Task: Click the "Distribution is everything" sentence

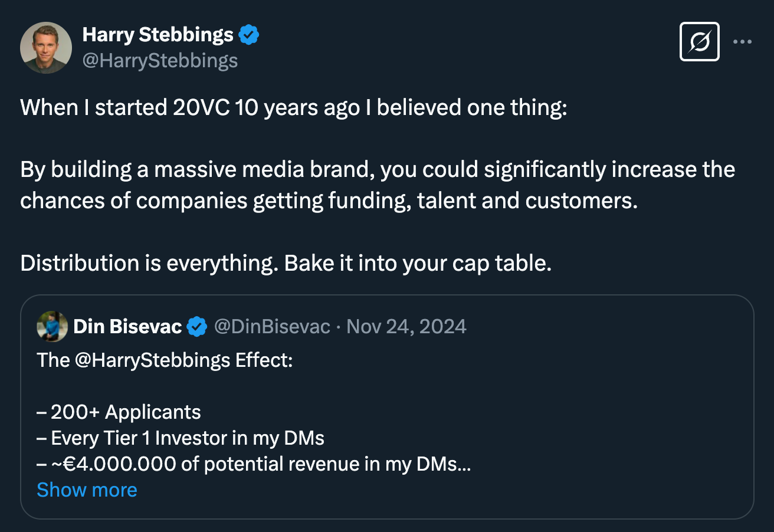Action: coord(286,263)
